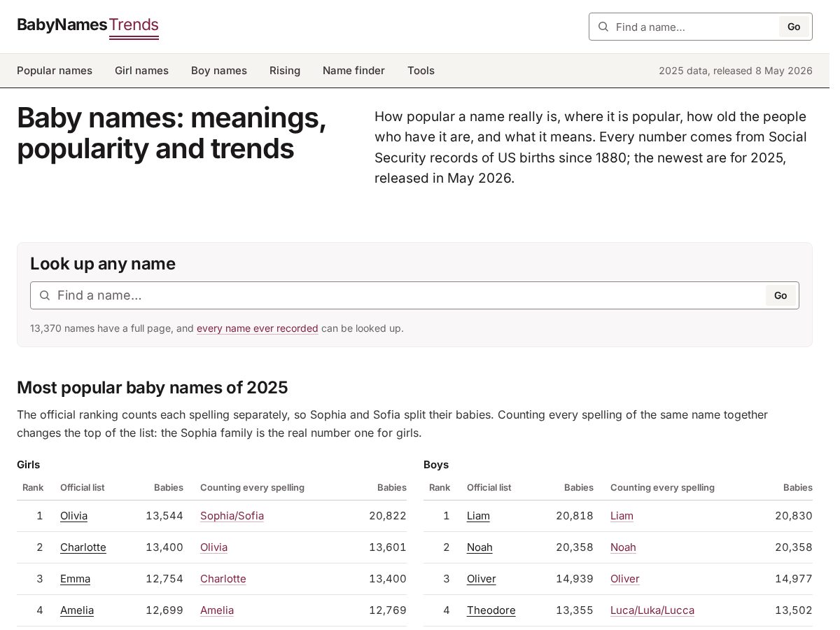Click the Baby names: meanings, popularity and trends heading

[x=171, y=133]
